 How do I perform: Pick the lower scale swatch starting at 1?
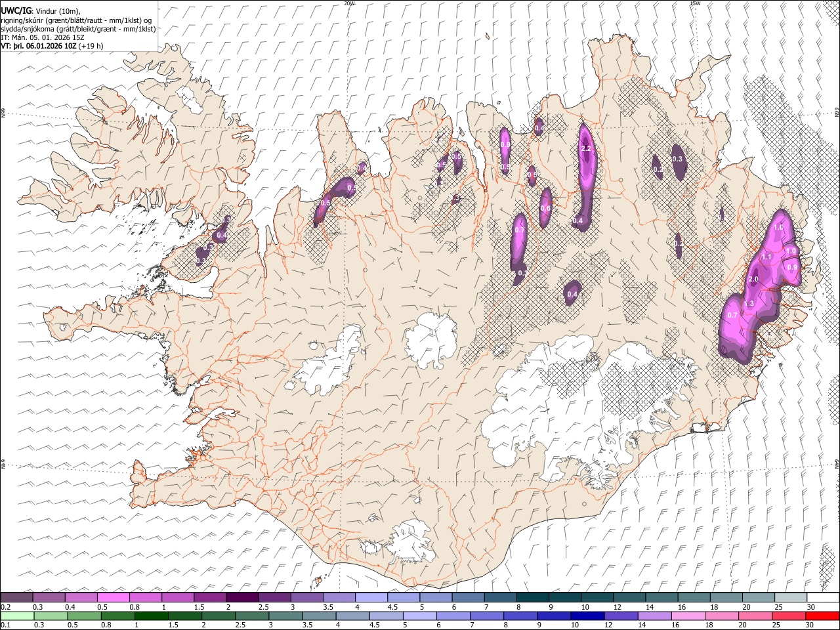click(151, 616)
